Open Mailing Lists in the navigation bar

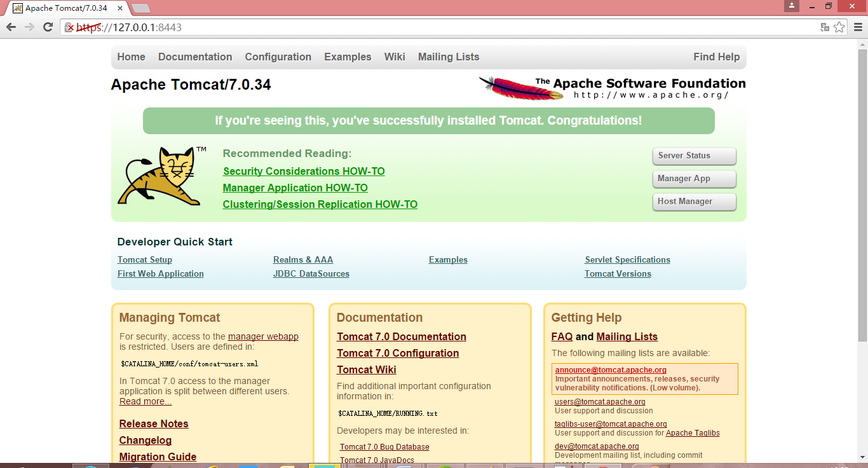449,57
